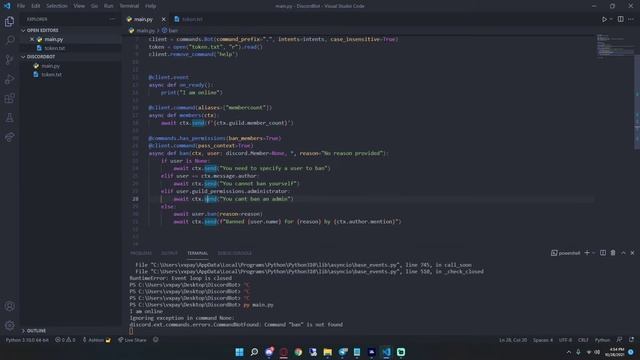Click the powershell terminal label

click(x=566, y=253)
